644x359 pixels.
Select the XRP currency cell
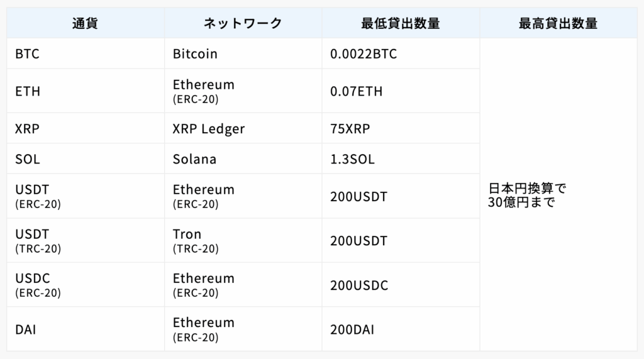tap(27, 129)
